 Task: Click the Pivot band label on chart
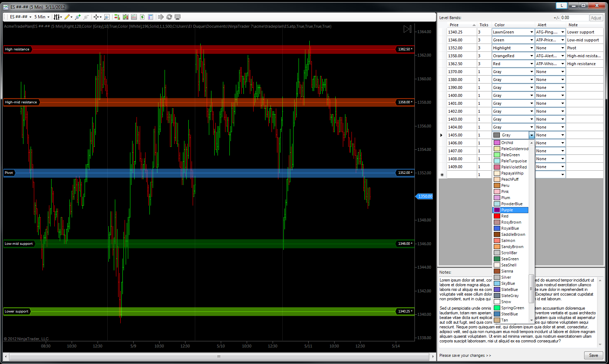click(9, 173)
